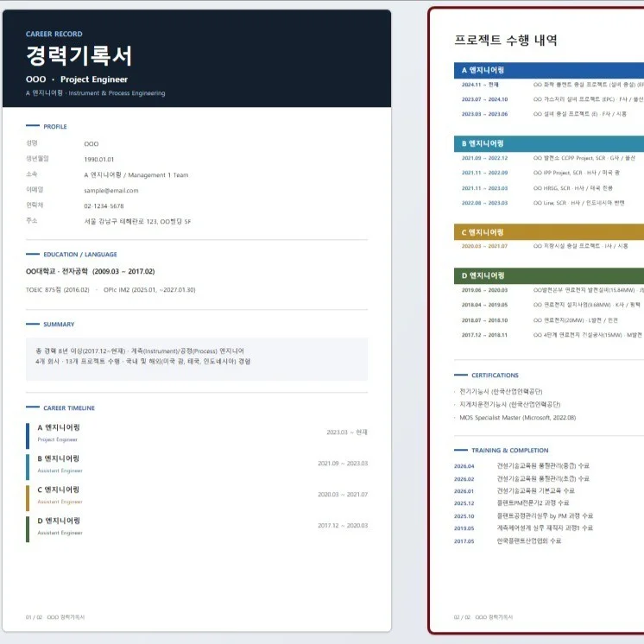Click 'OPIc IM2 (2025.01, ~2027.01.30)' entry

tap(149, 290)
